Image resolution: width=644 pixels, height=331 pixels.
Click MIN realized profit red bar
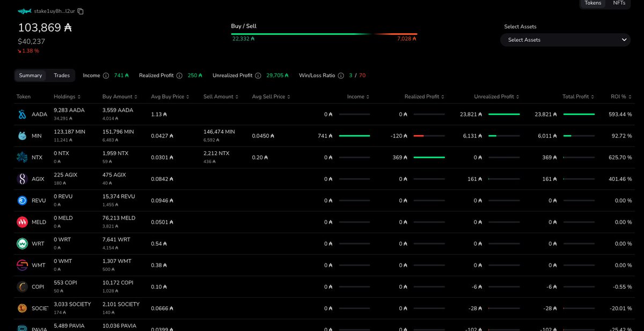(419, 136)
